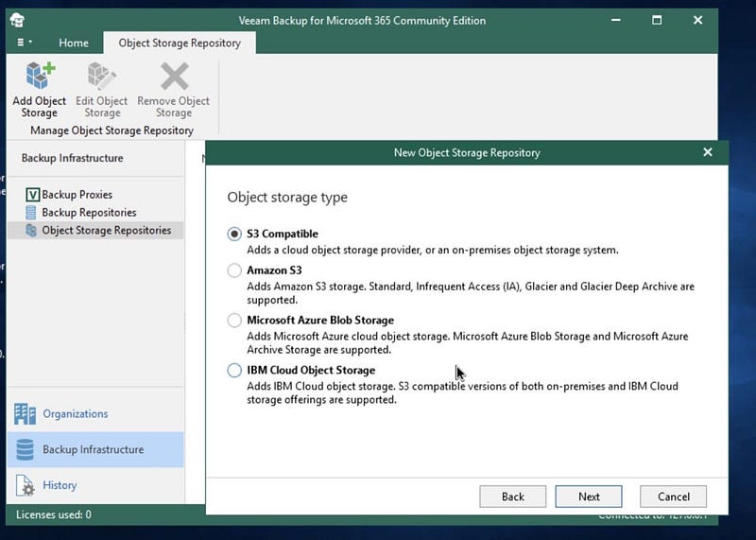Click the 'Veeam Backup for Microsoft 365' title text
The height and width of the screenshot is (540, 756).
(x=362, y=21)
